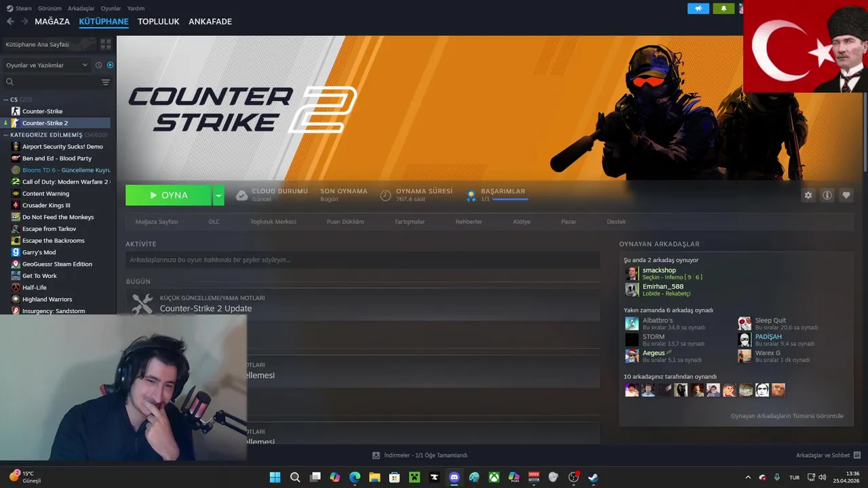
Task: Open Windows Start menu
Action: point(275,477)
